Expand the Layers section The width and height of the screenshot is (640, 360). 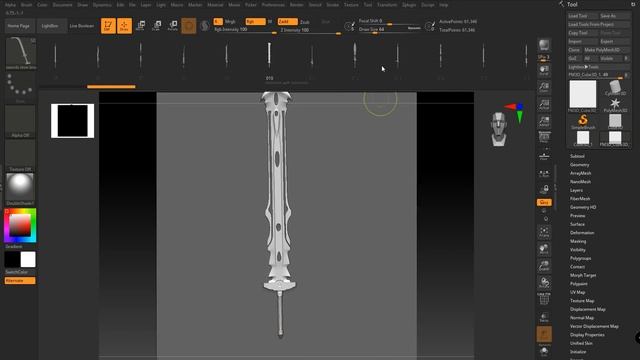tap(576, 190)
